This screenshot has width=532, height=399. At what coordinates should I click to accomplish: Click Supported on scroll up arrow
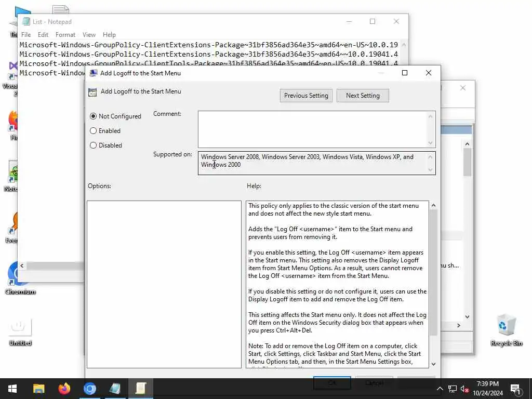tap(431, 157)
